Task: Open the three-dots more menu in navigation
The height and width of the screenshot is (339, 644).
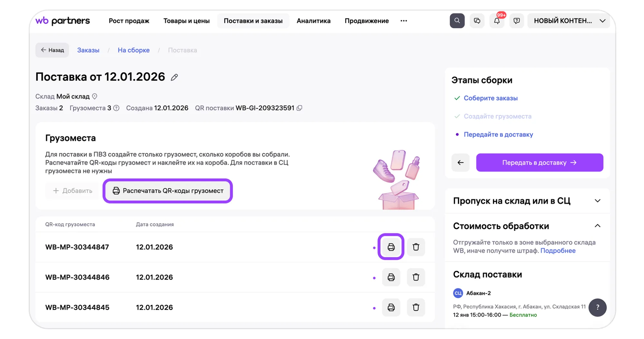Action: (x=404, y=21)
